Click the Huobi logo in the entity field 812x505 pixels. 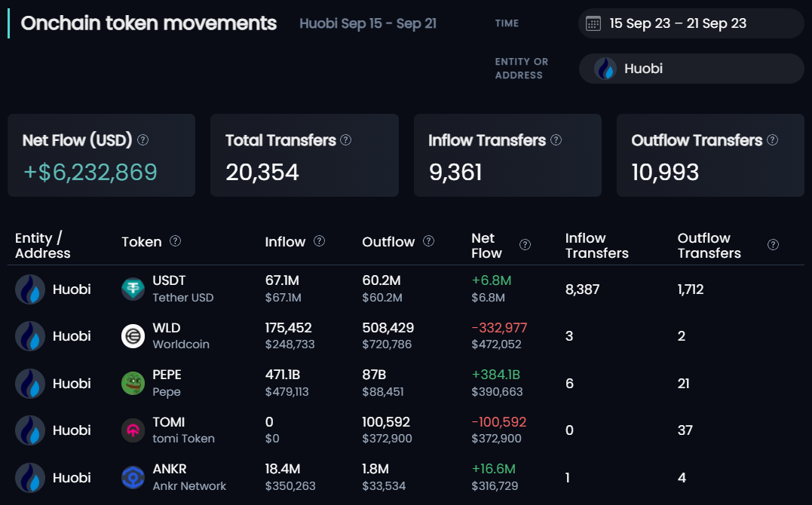coord(605,69)
